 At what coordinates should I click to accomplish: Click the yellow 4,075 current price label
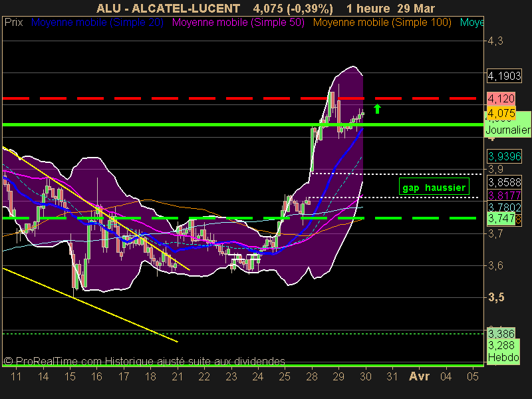tap(501, 113)
